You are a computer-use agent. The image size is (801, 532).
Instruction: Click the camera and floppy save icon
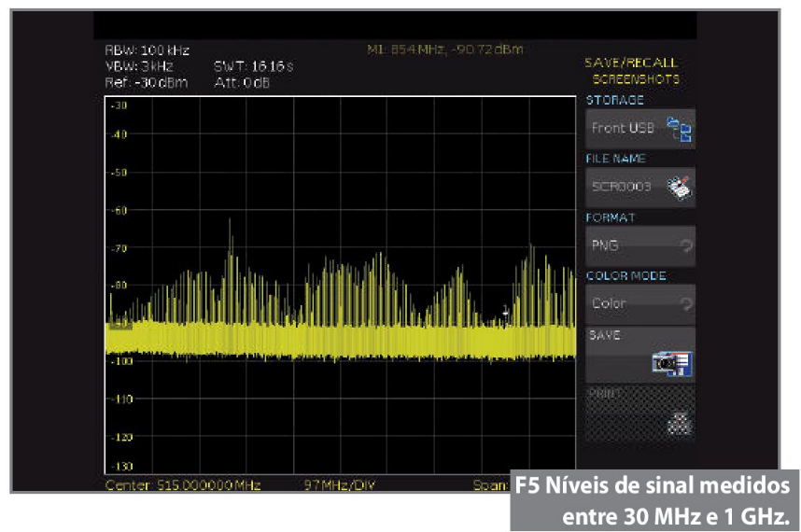click(x=671, y=362)
